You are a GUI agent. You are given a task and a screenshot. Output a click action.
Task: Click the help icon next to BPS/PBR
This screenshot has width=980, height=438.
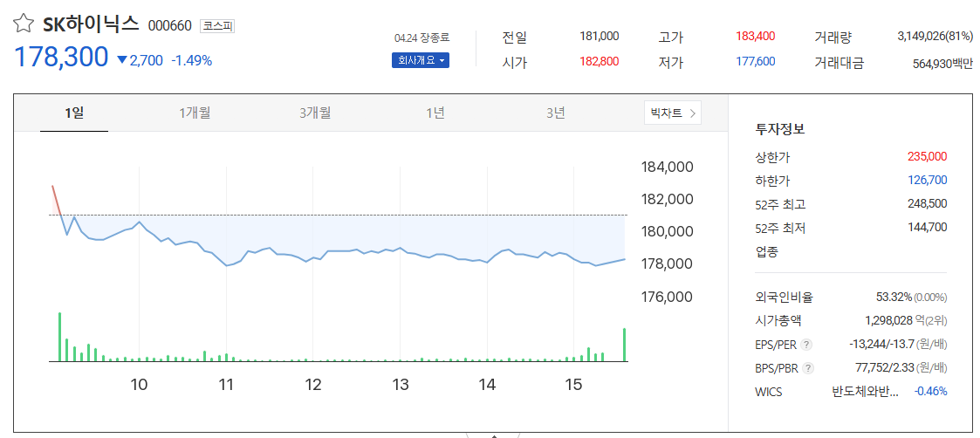point(809,368)
